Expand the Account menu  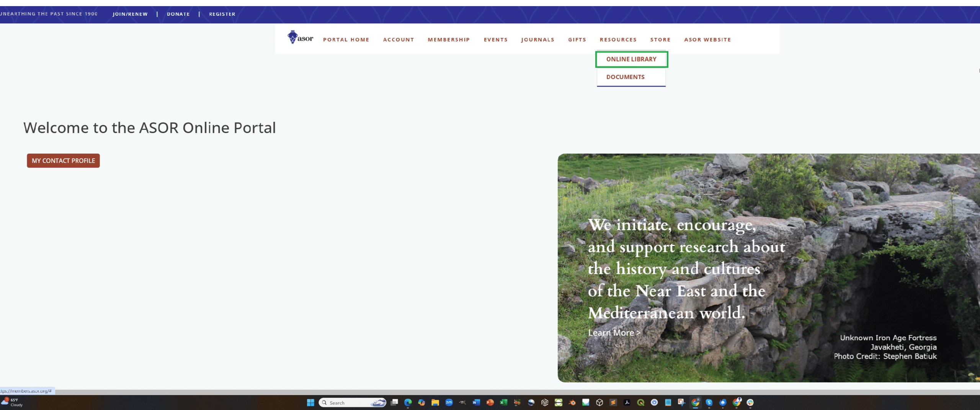(399, 39)
